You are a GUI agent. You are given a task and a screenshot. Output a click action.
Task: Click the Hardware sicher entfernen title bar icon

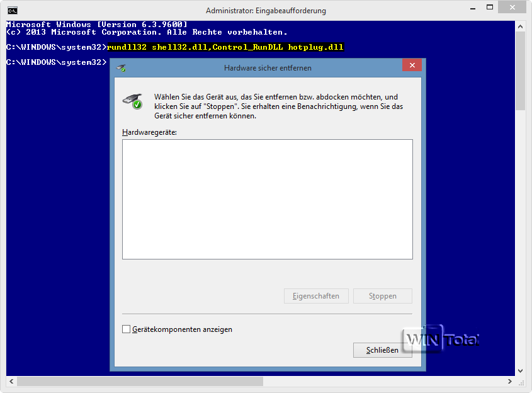[121, 68]
